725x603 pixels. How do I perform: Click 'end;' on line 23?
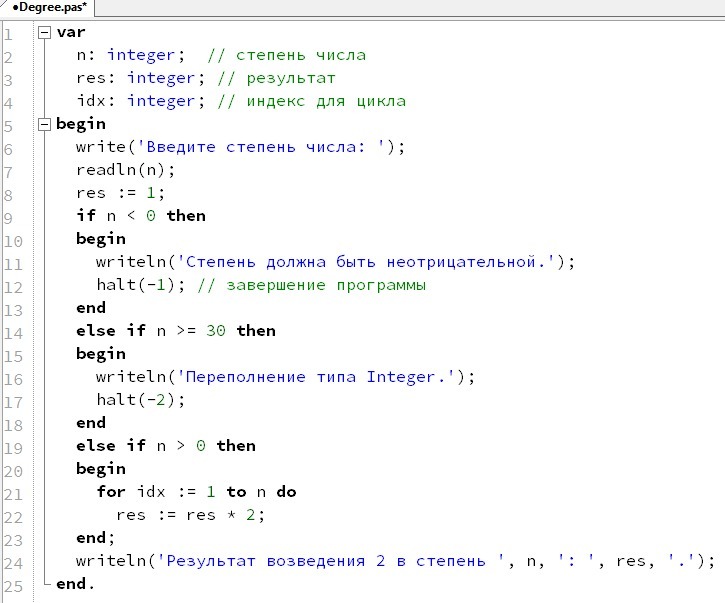[x=95, y=538]
